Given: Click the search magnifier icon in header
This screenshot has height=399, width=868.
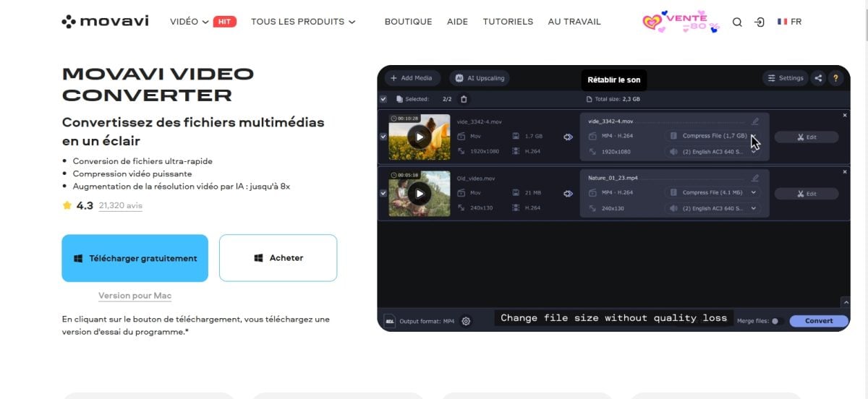Looking at the screenshot, I should 737,22.
